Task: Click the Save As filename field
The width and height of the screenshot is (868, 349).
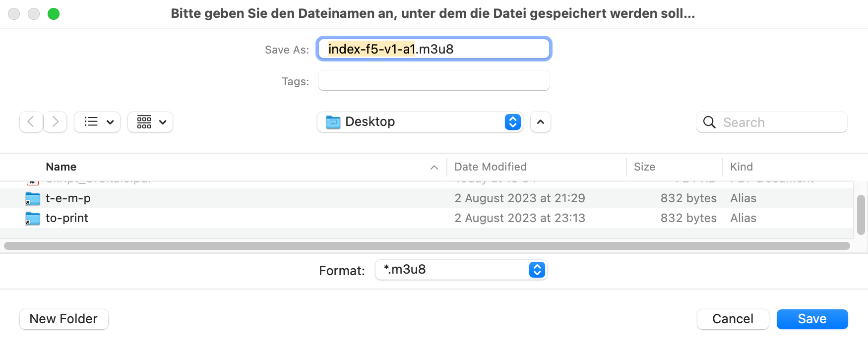Action: (434, 49)
